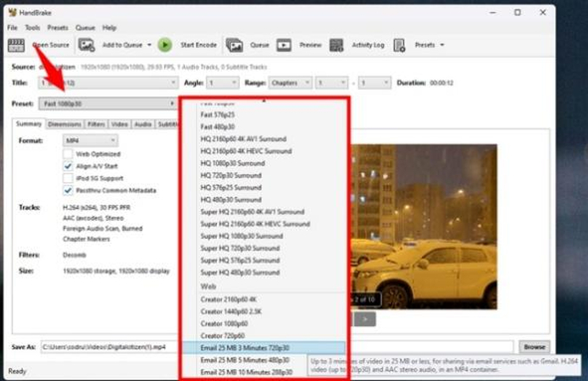The height and width of the screenshot is (381, 588).
Task: Switch to the Dimensions tab
Action: click(x=64, y=124)
